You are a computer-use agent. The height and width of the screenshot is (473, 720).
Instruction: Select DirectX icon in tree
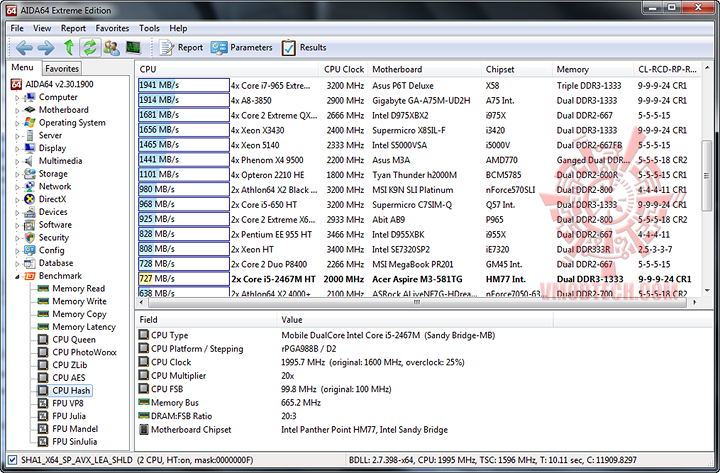(x=30, y=199)
